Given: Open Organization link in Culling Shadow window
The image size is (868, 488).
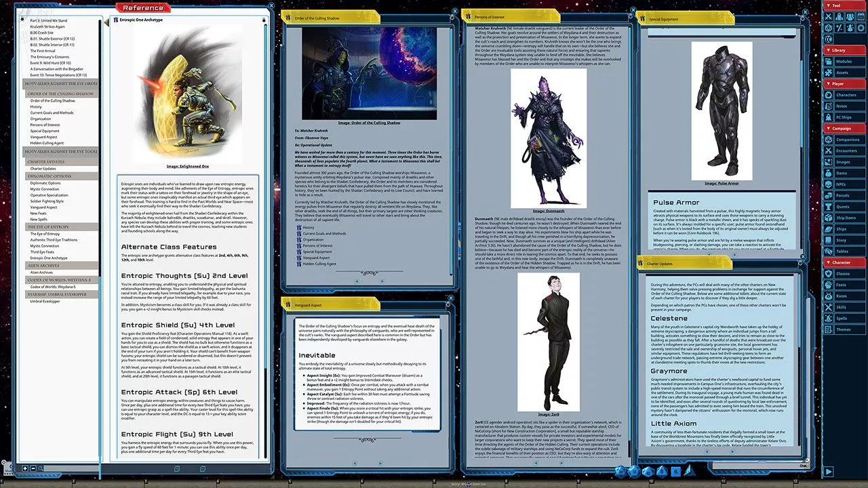Looking at the screenshot, I should pyautogui.click(x=313, y=239).
